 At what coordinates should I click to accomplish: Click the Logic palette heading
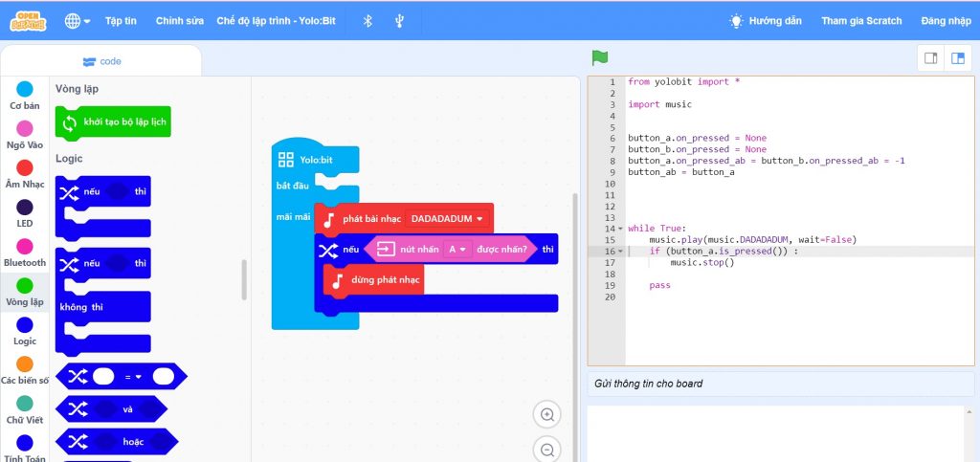tap(69, 159)
